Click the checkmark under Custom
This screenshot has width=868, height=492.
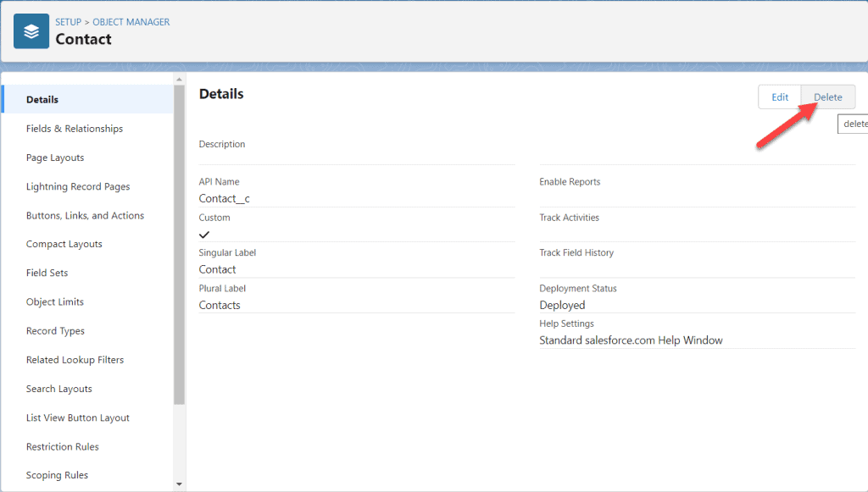[203, 235]
